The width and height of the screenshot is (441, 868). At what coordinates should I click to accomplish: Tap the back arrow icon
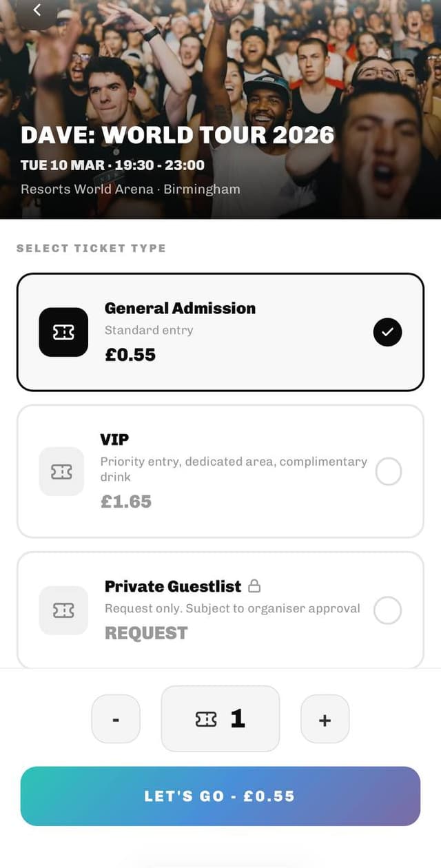tap(37, 10)
